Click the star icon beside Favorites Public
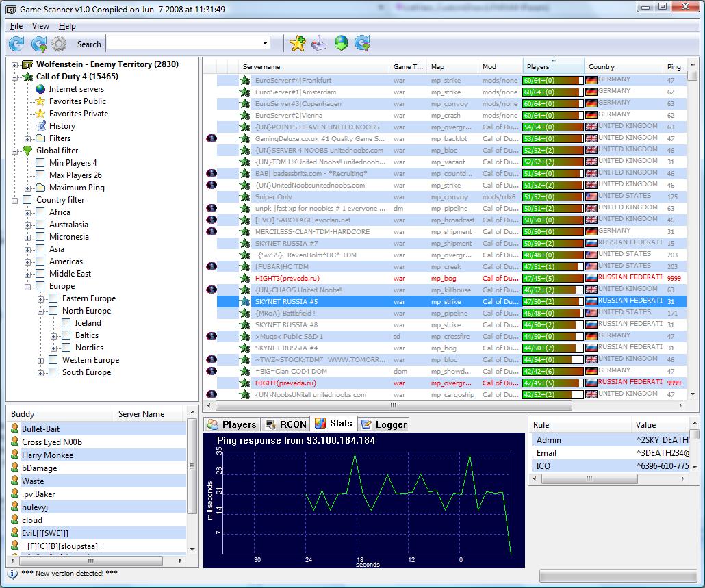705x588 pixels. (x=40, y=101)
